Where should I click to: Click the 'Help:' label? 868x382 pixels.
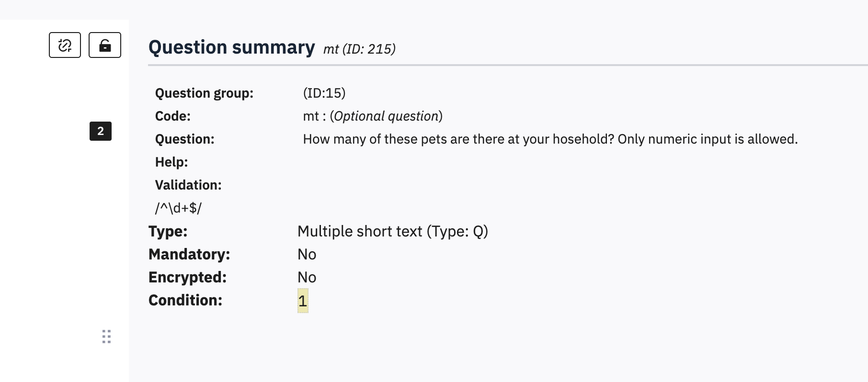point(171,162)
